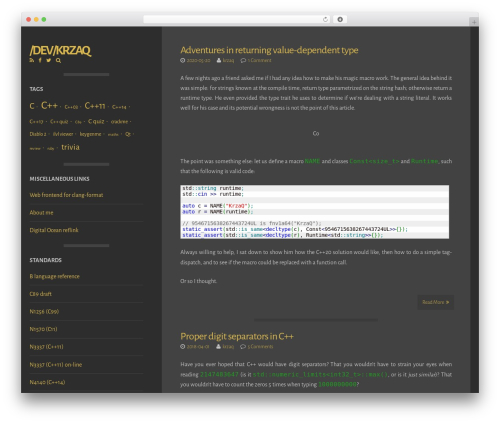Open the Digital Ocean reflink
500x423 pixels.
[54, 230]
